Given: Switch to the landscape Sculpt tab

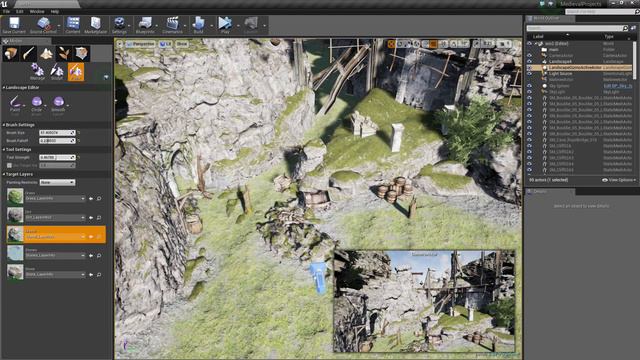Looking at the screenshot, I should click(x=56, y=72).
